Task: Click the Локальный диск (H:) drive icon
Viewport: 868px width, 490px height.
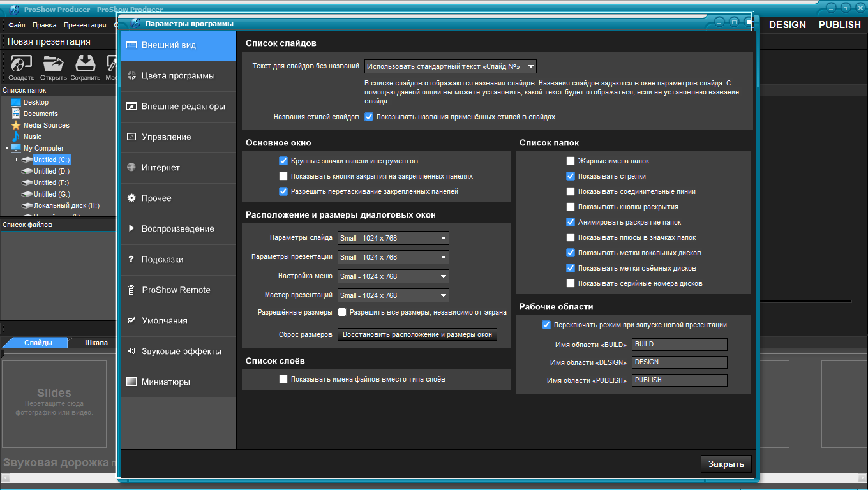Action: click(27, 205)
